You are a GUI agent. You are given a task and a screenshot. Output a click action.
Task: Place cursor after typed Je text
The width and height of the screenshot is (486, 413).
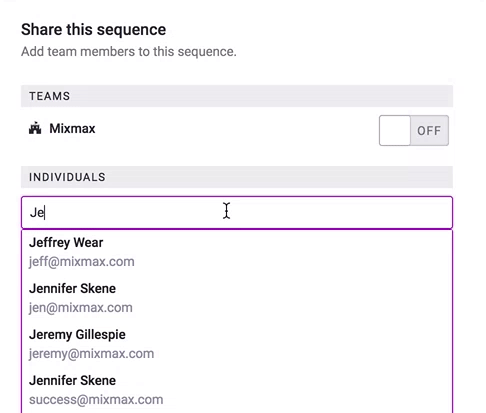coord(45,212)
